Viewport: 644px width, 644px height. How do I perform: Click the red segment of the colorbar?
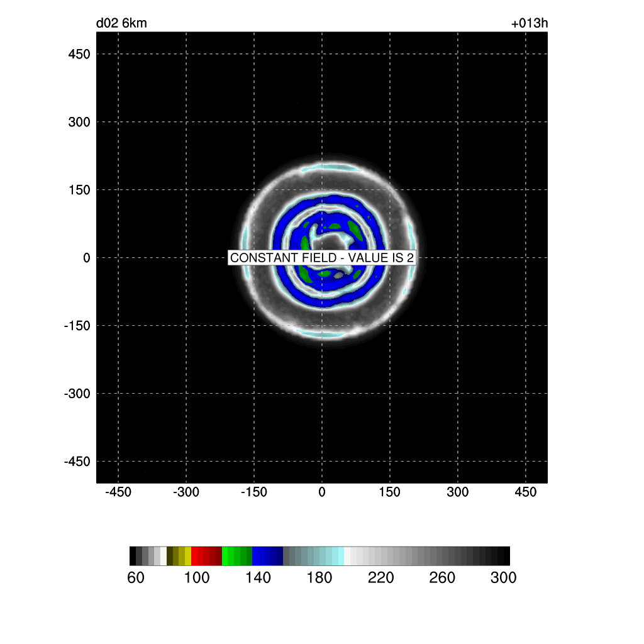pos(206,556)
